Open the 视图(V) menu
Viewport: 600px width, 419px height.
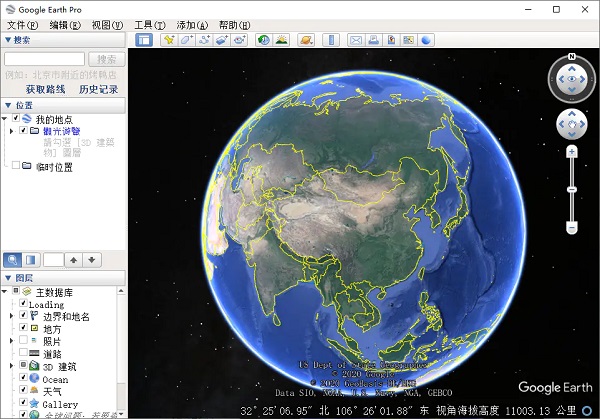tap(108, 25)
